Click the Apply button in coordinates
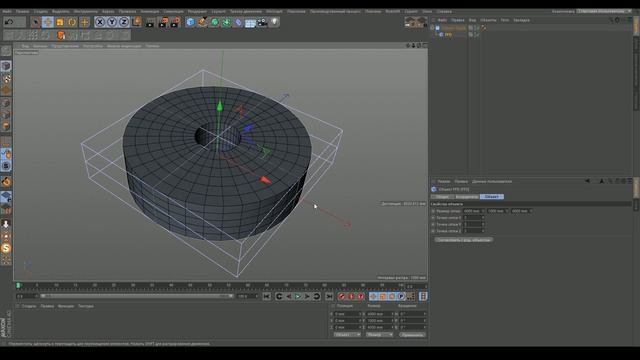Viewport: 640px width, 360px height. point(412,335)
